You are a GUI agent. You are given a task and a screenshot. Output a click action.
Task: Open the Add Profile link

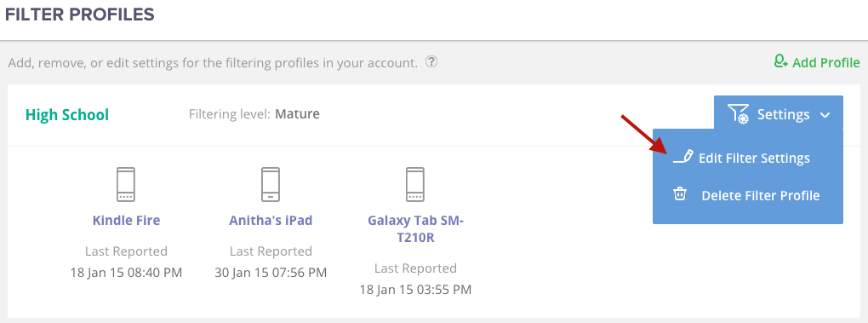coord(817,62)
